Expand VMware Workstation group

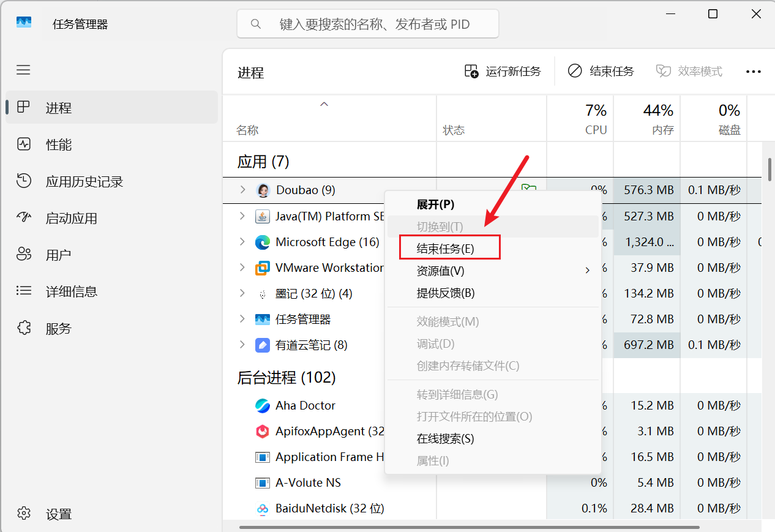[242, 268]
